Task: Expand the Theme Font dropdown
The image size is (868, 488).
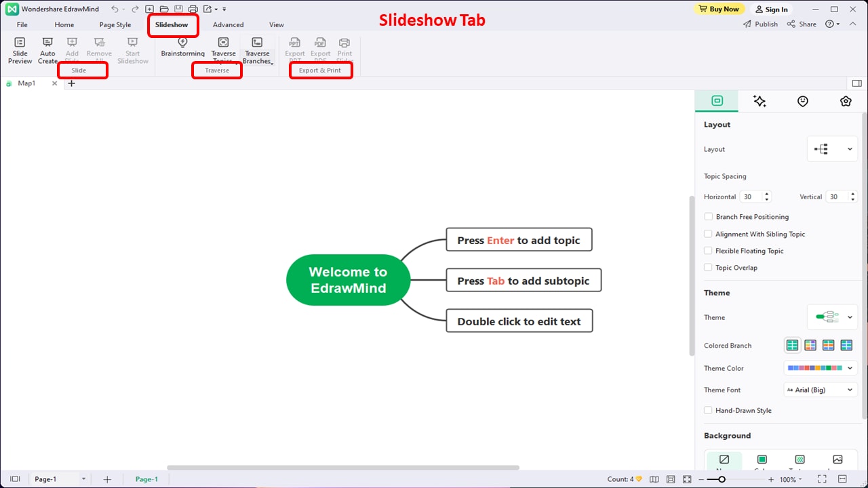Action: (821, 390)
